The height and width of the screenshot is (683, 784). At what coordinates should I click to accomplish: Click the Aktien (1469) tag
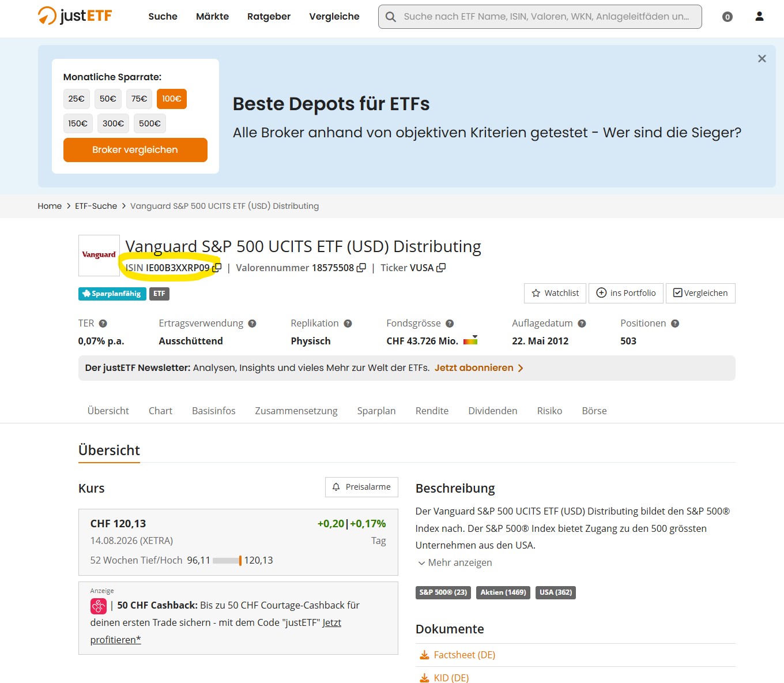[503, 592]
